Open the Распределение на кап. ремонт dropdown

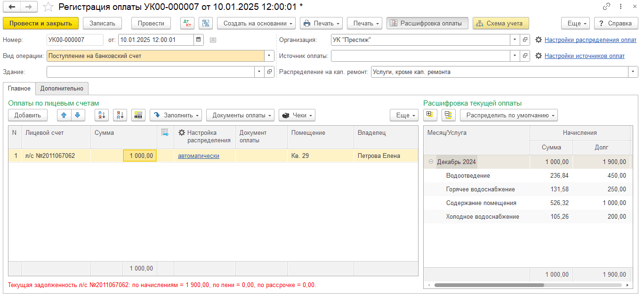633,72
